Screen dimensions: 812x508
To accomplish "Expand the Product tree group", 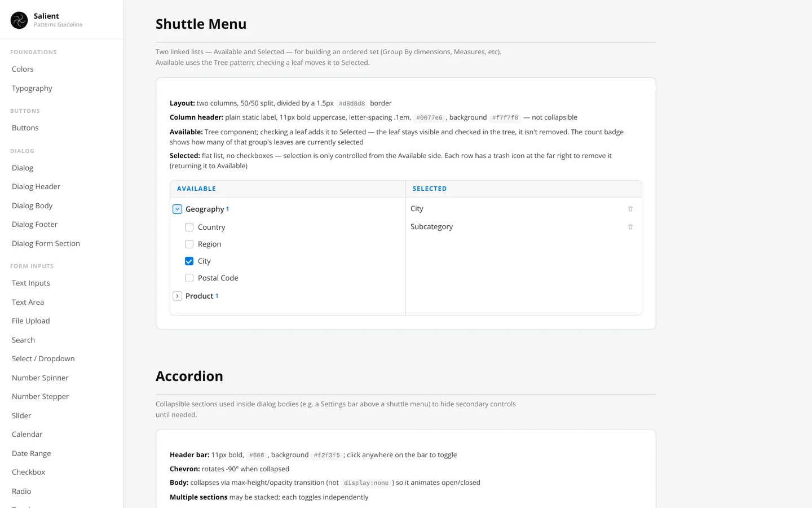I will (x=177, y=296).
